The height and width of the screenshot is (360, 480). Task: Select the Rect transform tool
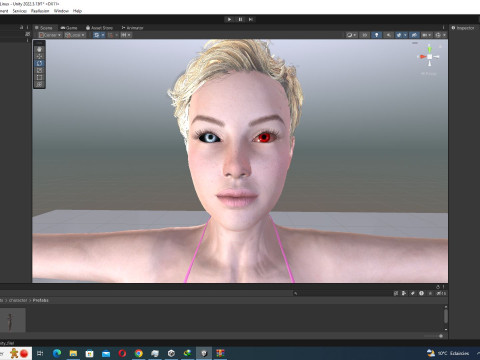click(x=39, y=77)
